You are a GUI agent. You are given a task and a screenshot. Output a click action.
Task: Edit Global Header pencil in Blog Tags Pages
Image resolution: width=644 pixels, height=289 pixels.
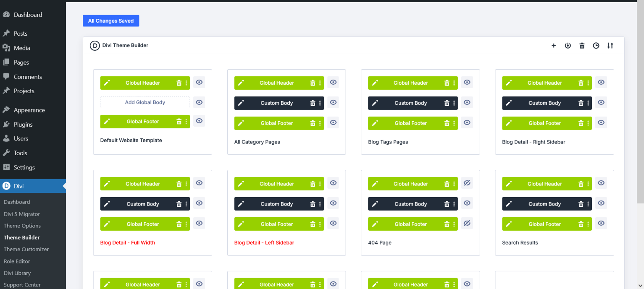point(375,83)
